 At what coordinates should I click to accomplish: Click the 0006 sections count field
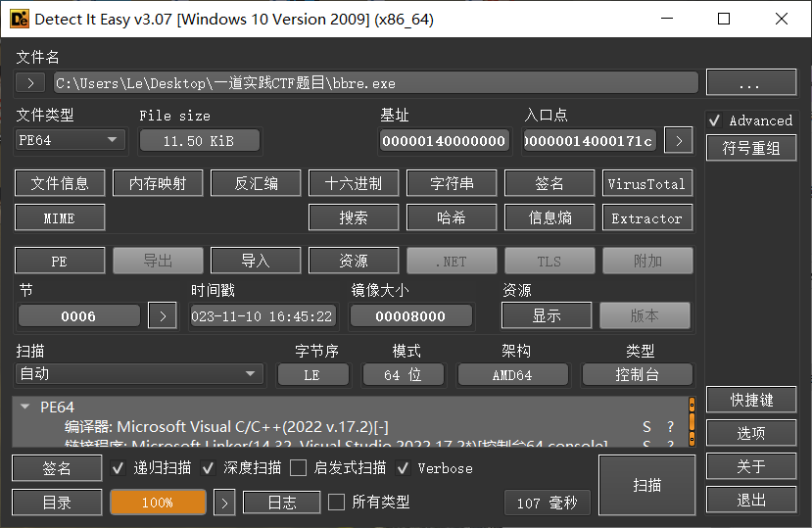78,316
